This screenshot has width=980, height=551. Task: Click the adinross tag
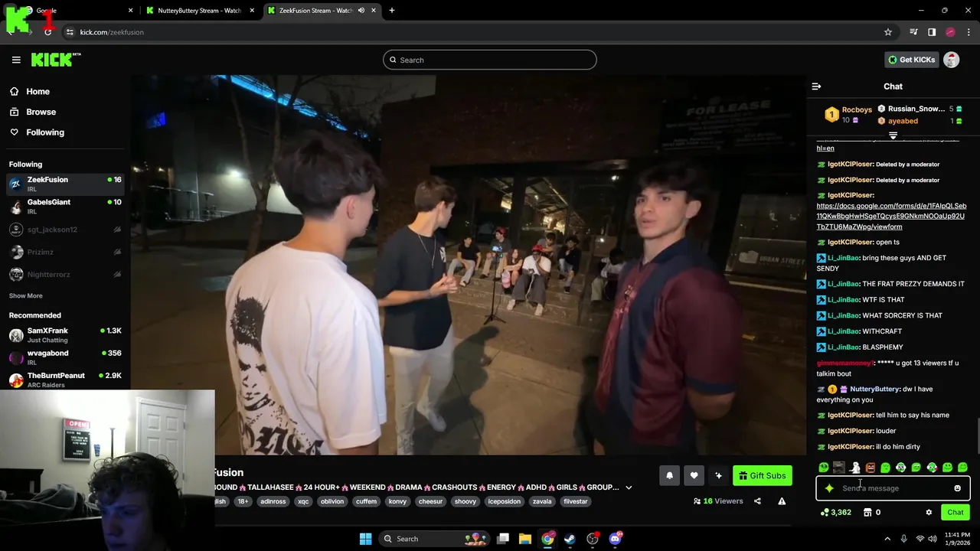(x=273, y=501)
